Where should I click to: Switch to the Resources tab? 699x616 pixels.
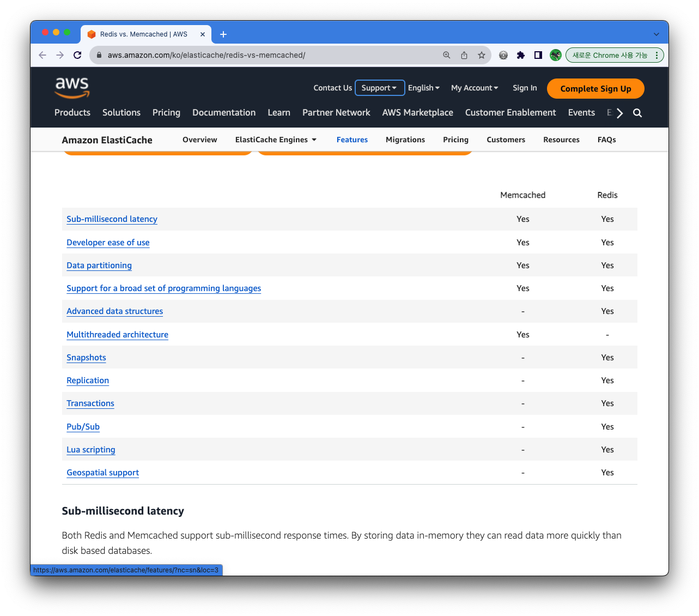(x=561, y=140)
